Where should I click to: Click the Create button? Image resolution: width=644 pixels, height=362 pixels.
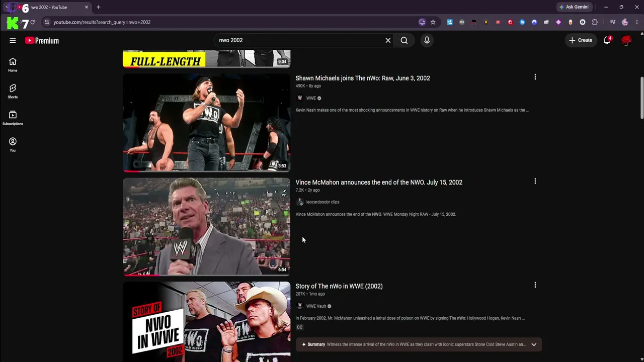tap(581, 40)
